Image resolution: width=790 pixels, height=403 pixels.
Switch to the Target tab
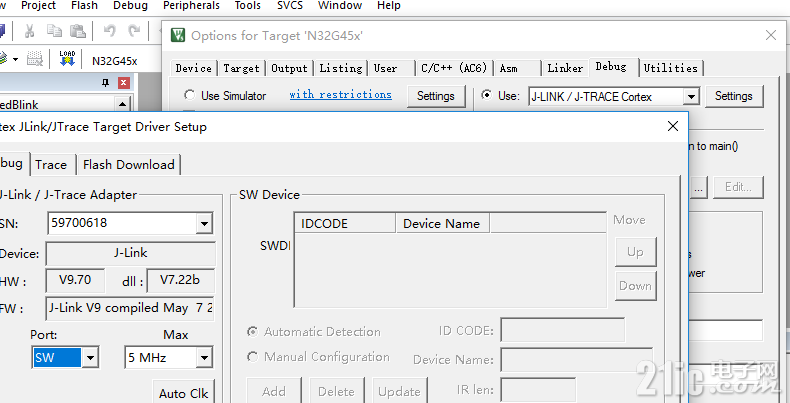[x=241, y=68]
